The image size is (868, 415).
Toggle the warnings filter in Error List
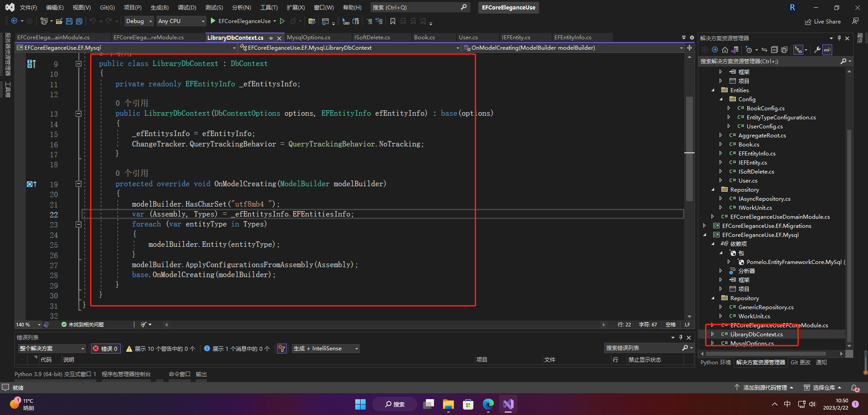[x=161, y=349]
